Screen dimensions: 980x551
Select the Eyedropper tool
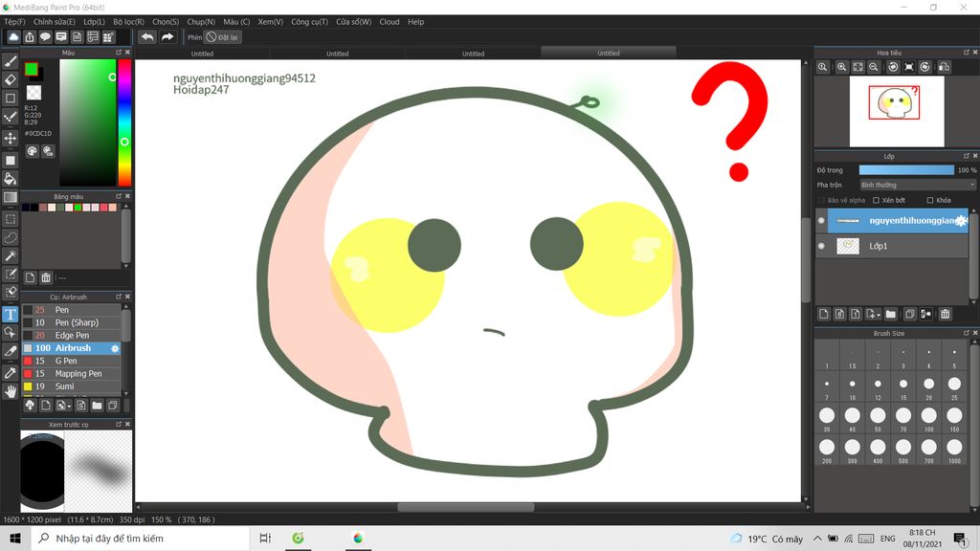pos(10,373)
